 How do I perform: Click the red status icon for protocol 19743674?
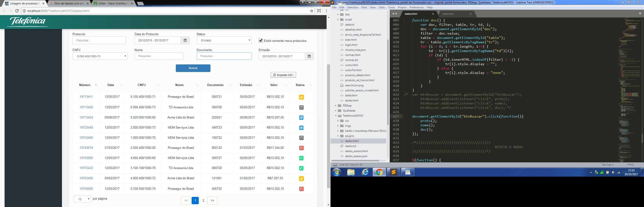(301, 148)
